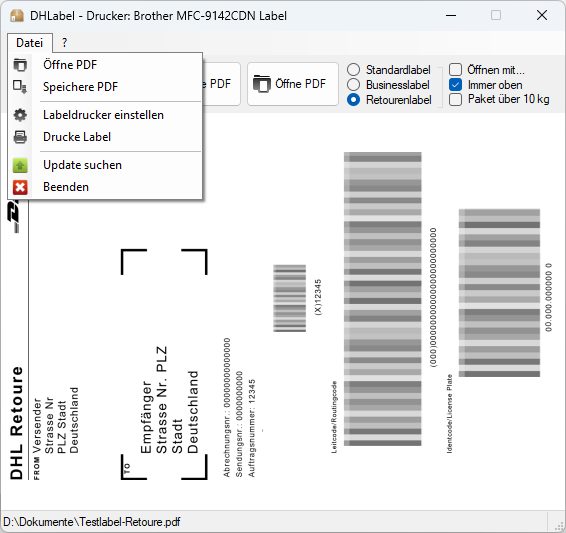The width and height of the screenshot is (566, 533).
Task: Click the small (X)12345 barcode
Action: 289,298
